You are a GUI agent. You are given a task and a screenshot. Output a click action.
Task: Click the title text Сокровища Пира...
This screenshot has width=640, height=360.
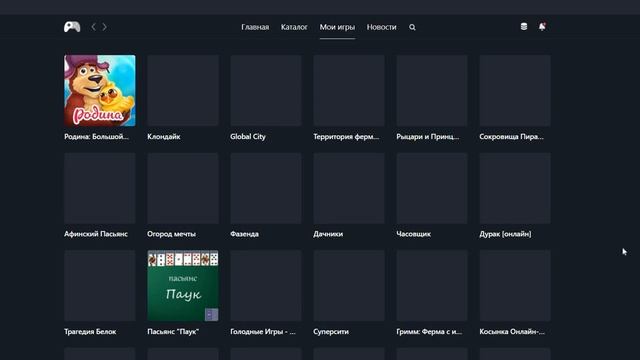(x=511, y=137)
